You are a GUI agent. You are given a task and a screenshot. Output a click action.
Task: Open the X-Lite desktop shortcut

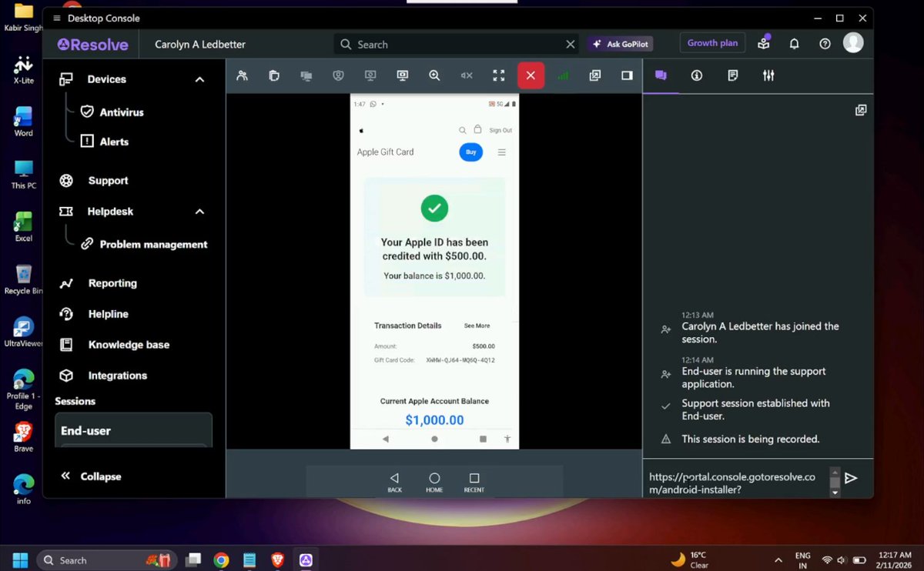tap(23, 69)
